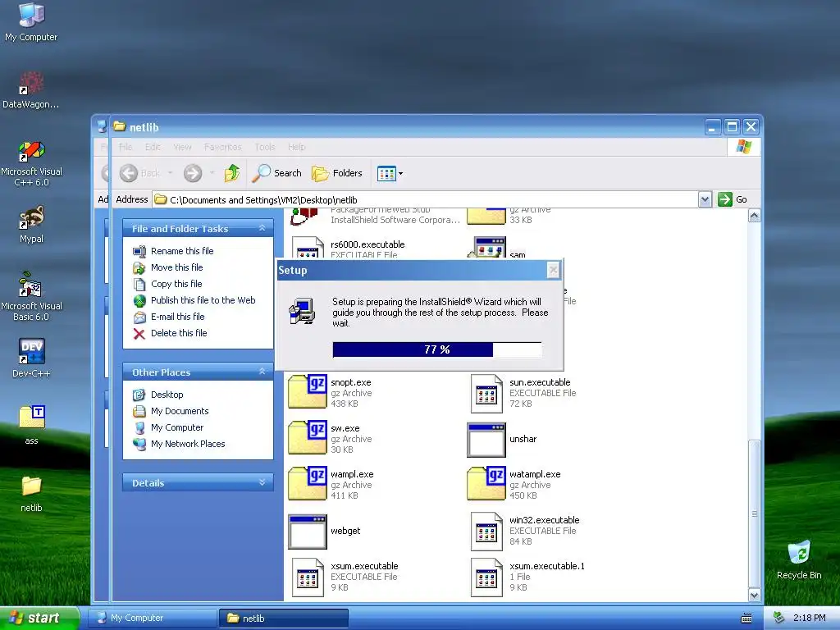Collapse the Other Places panel

click(262, 372)
